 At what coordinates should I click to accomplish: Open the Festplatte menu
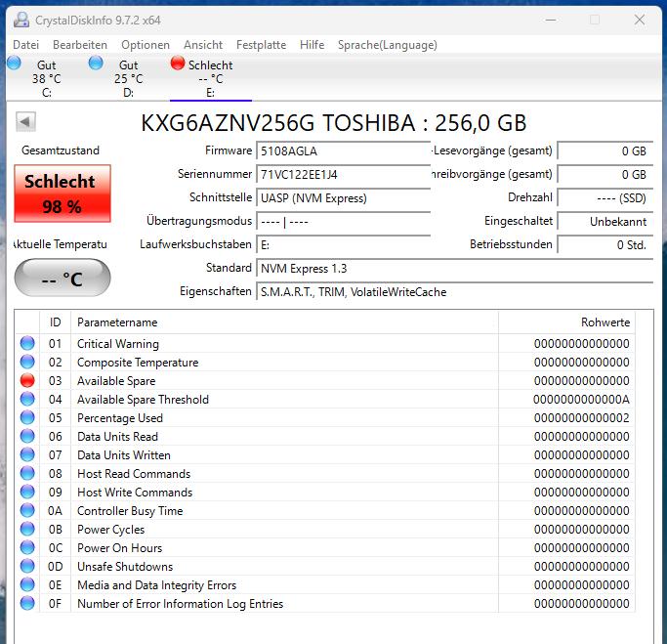[261, 45]
